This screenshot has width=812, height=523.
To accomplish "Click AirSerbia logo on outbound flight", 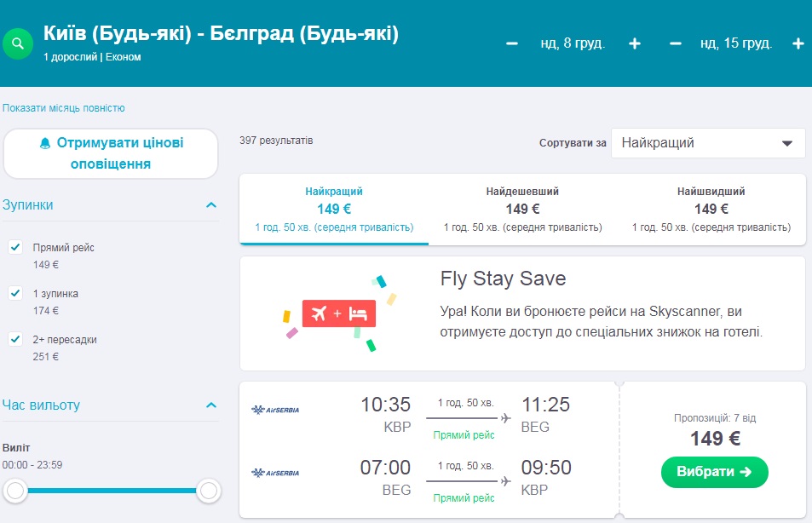I will (x=275, y=411).
